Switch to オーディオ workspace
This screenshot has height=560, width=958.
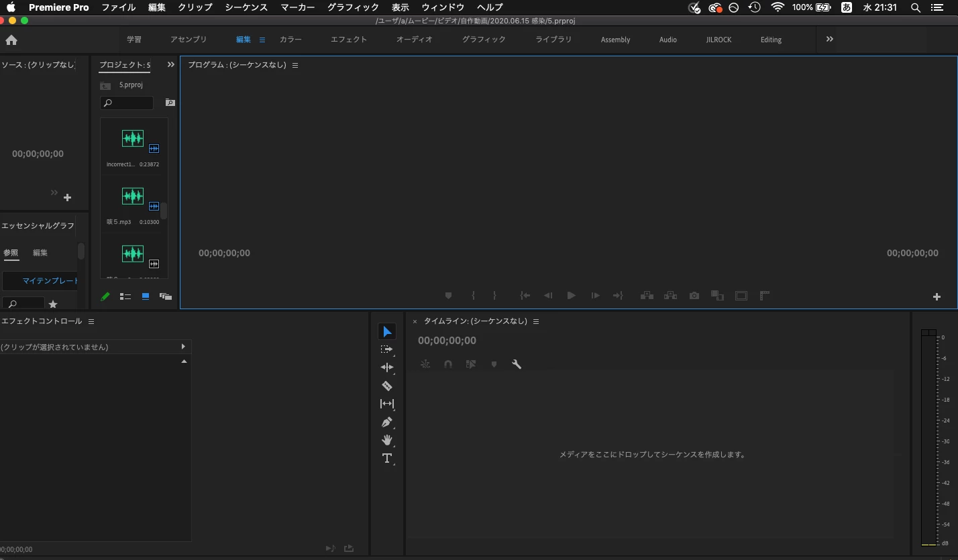coord(415,40)
